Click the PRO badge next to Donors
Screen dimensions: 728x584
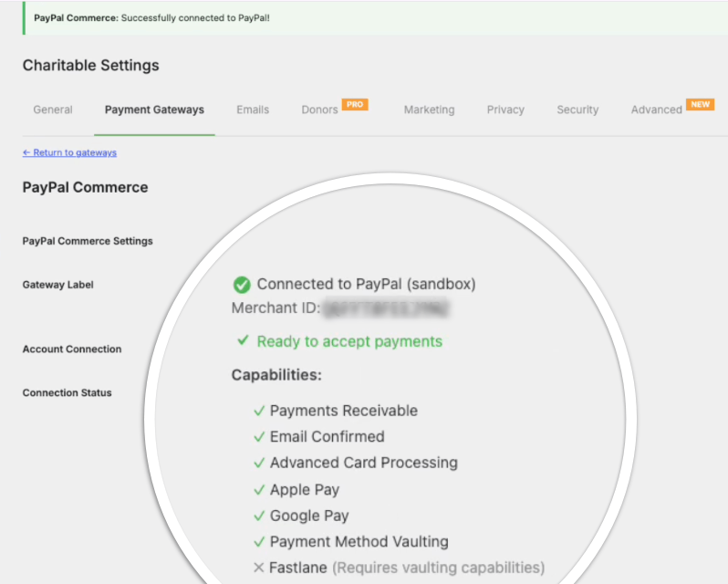(x=355, y=104)
